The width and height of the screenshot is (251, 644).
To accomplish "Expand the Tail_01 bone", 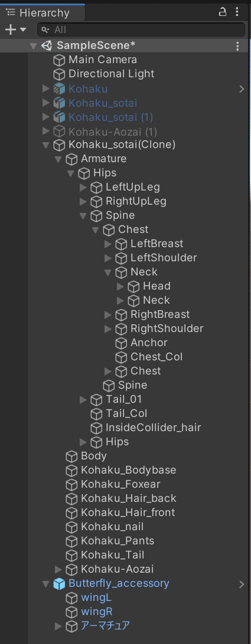I will (83, 400).
